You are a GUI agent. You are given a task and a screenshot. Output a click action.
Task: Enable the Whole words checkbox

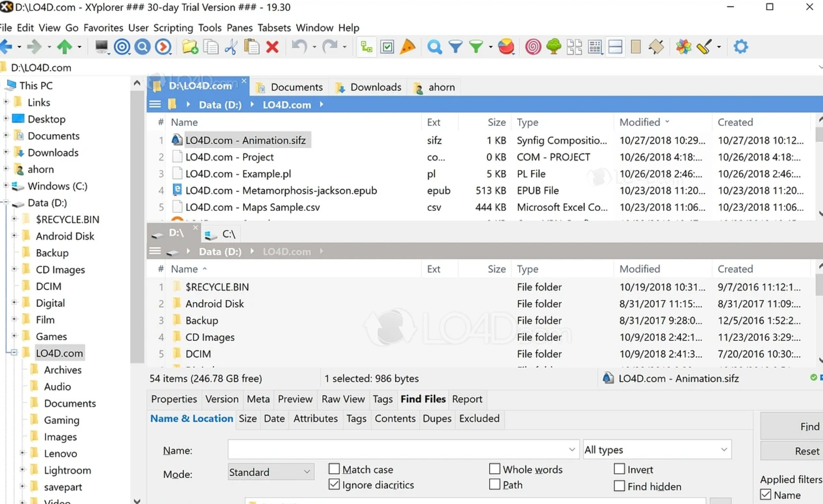pos(495,469)
